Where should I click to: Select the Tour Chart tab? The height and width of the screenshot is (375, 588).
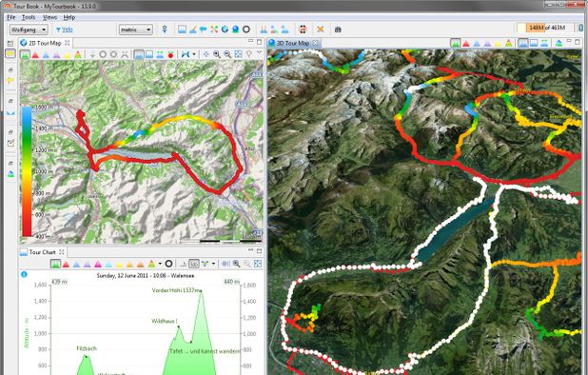[43, 252]
